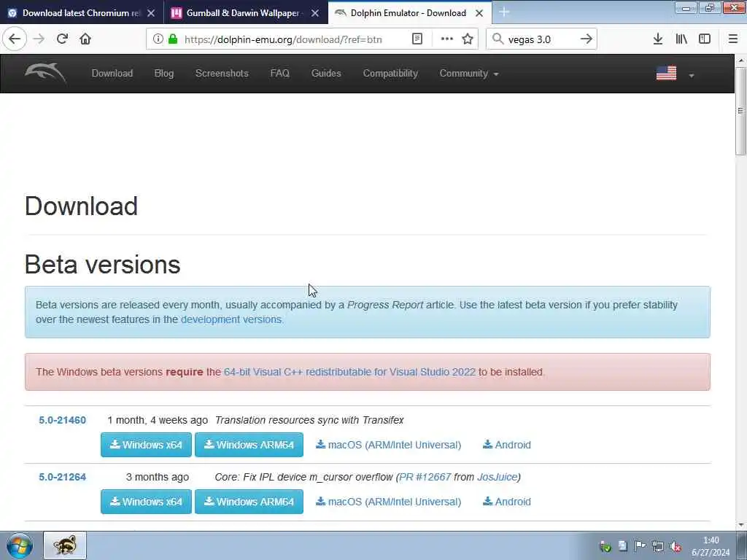Click the page vertical scrollbar thumb
747x560 pixels.
(x=740, y=111)
